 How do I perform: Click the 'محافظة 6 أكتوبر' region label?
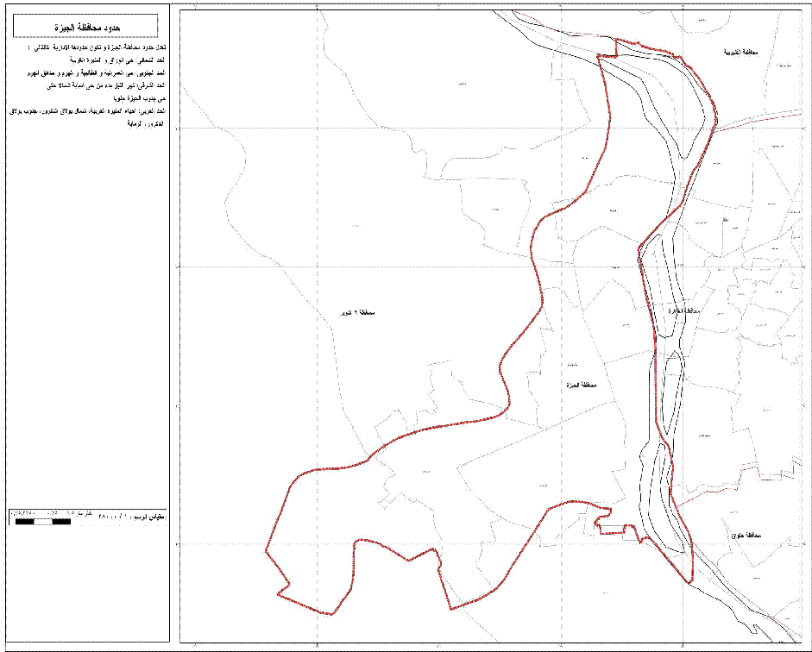coord(355,311)
